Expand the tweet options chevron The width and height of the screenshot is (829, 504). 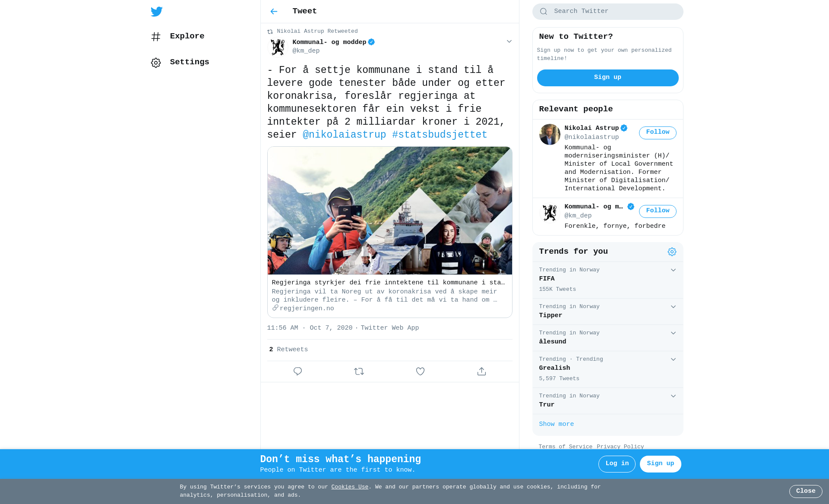(x=509, y=42)
